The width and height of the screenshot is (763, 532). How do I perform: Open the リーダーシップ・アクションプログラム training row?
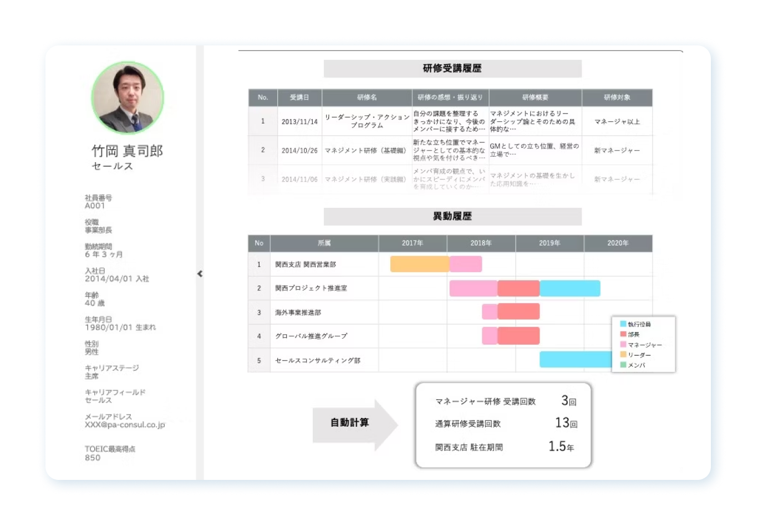367,121
